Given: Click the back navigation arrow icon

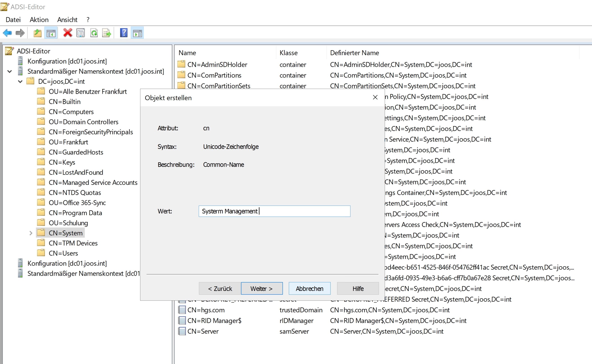Looking at the screenshot, I should [x=7, y=33].
